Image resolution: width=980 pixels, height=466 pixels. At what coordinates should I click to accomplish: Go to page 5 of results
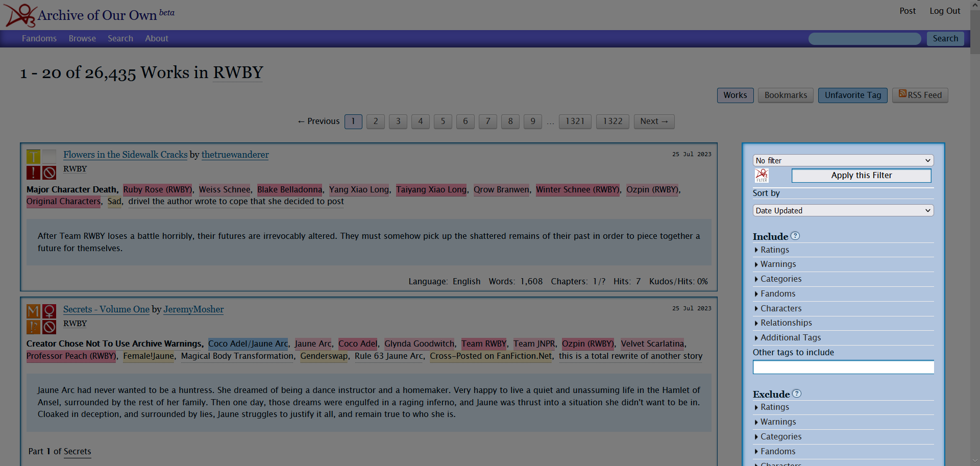[443, 121]
